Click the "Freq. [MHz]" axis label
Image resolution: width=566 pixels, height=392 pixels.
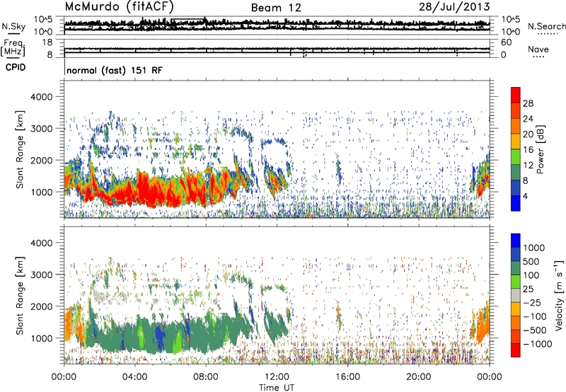pos(13,47)
